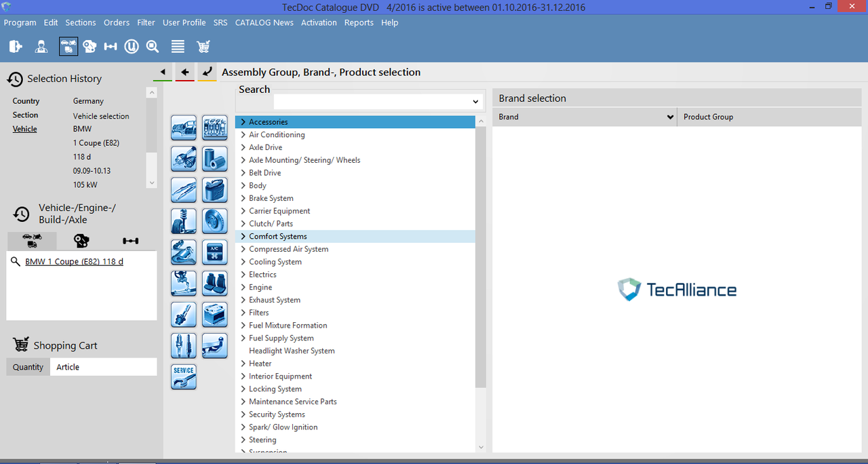
Task: Select the Cooling System entry
Action: [x=275, y=262]
